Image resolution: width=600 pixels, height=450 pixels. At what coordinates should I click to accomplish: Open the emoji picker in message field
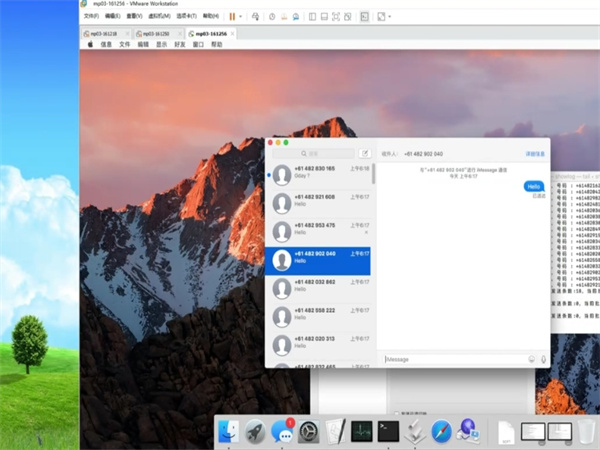(x=532, y=359)
